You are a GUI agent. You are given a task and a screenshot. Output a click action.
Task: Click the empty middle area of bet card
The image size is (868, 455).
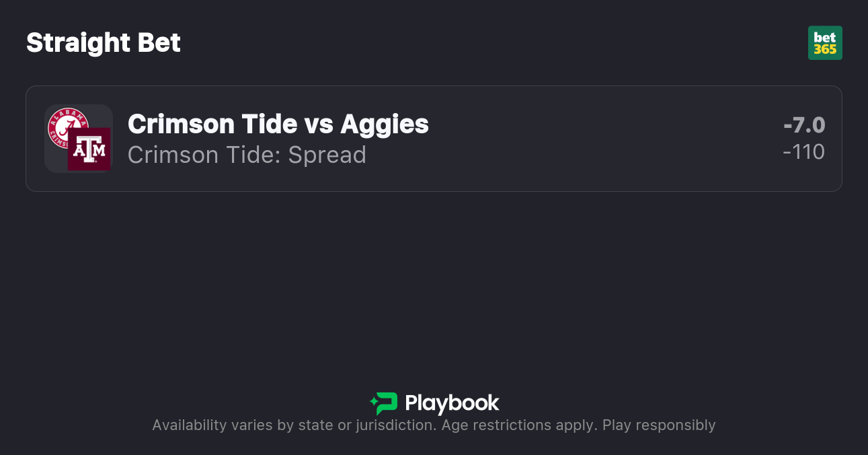click(x=571, y=139)
